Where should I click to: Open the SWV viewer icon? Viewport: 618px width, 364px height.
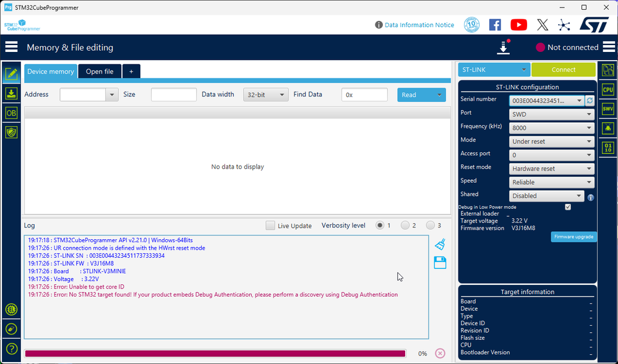coord(607,109)
